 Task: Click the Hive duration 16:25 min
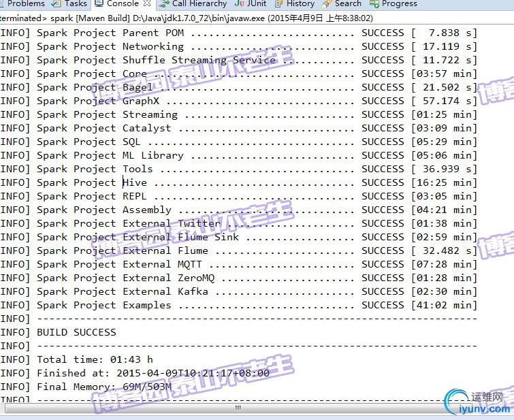point(444,182)
